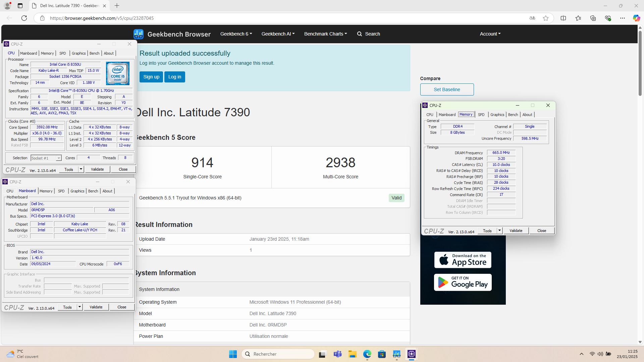Click the page vertical scrollbar thumb

[640, 63]
